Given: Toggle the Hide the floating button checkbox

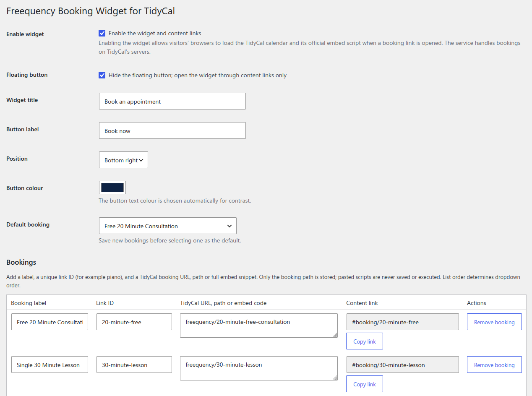Looking at the screenshot, I should (102, 75).
